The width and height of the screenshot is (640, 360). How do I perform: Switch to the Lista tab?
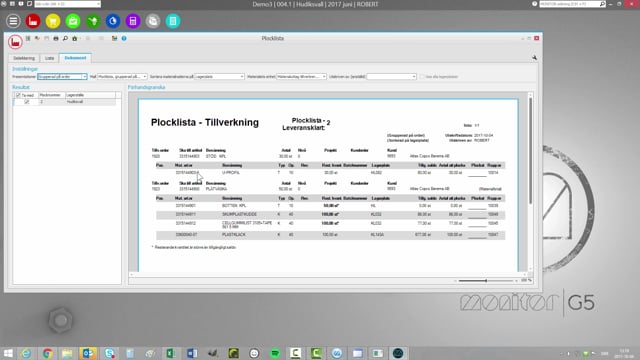[x=49, y=58]
